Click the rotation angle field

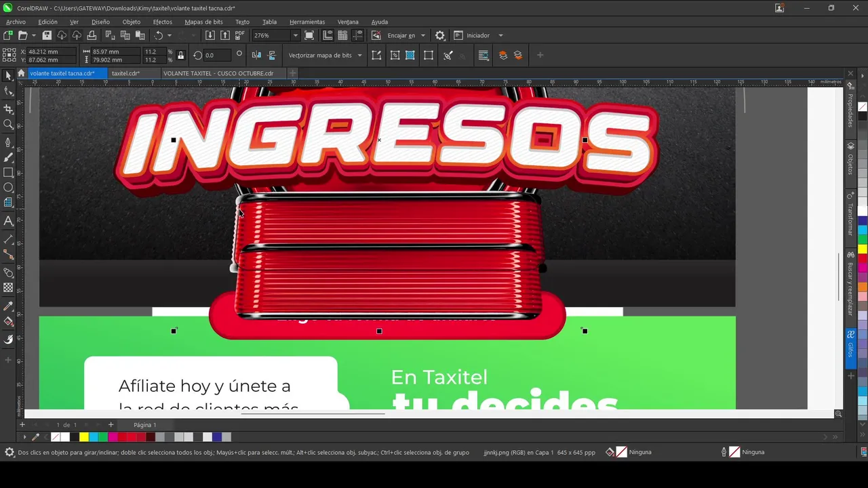click(x=217, y=56)
